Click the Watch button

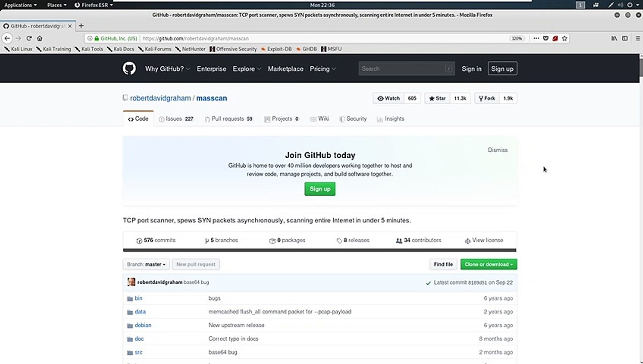[388, 99]
